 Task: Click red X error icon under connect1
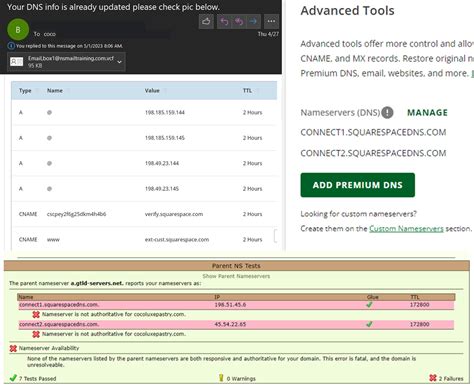pos(36,314)
